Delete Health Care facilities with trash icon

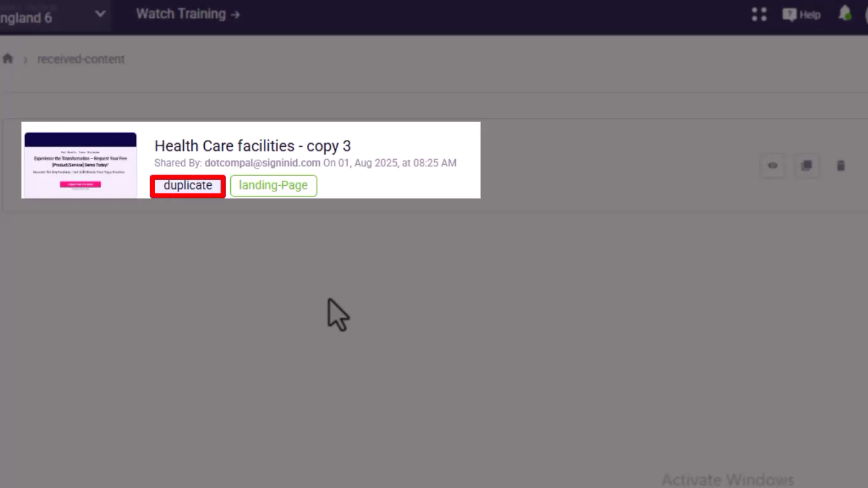tap(841, 165)
